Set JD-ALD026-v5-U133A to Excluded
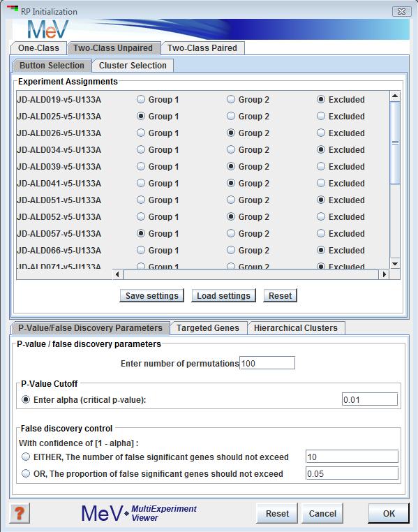This screenshot has height=532, width=418. [321, 133]
